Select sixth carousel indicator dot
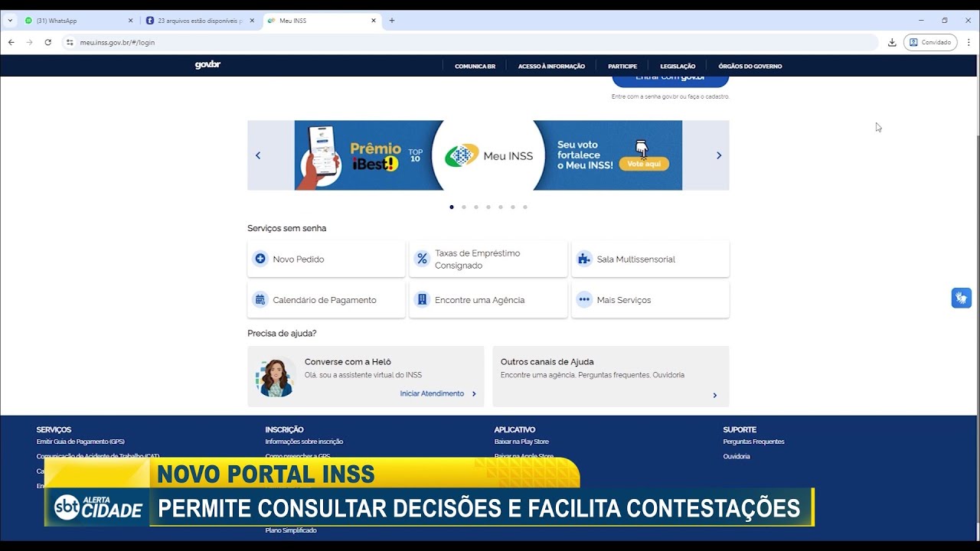 point(513,207)
